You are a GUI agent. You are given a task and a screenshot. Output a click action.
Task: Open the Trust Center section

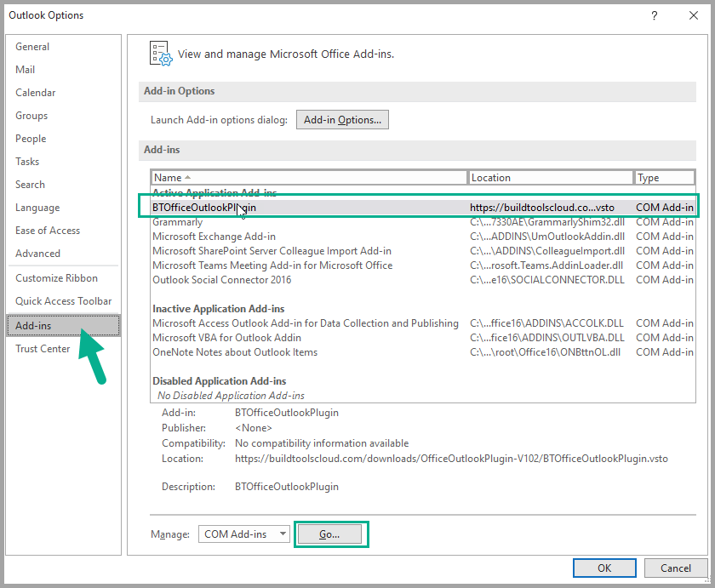(43, 348)
